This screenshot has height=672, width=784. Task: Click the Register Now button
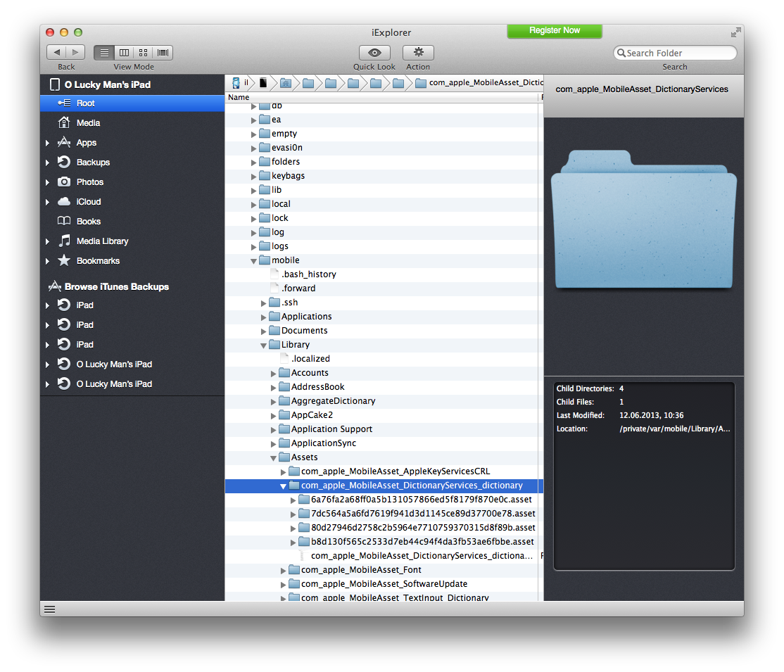[x=555, y=31]
